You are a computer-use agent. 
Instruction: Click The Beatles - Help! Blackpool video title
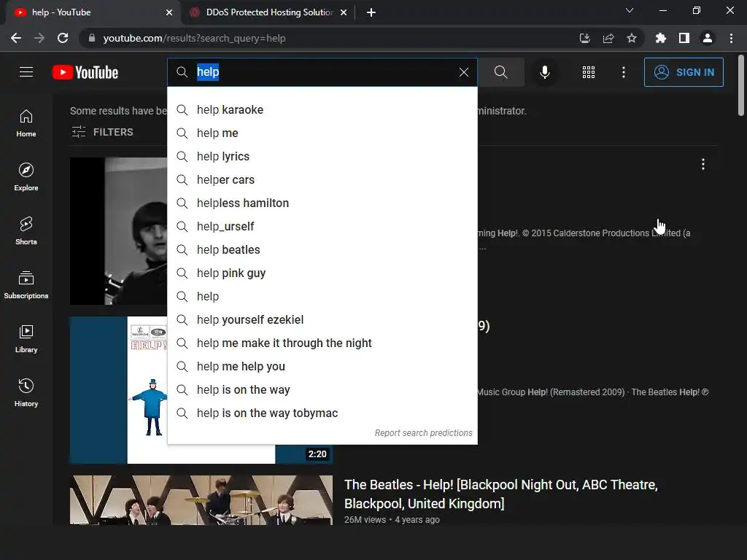tap(500, 494)
